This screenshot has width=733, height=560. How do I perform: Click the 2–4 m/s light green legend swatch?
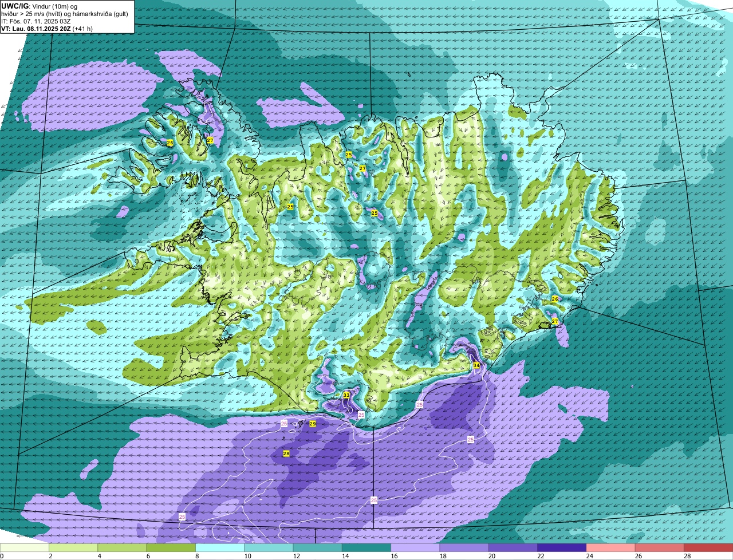(x=73, y=548)
